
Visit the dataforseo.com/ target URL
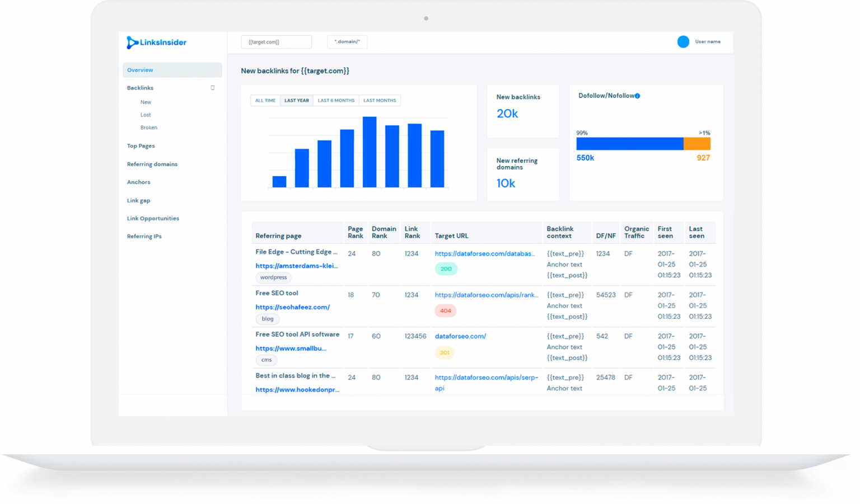[x=460, y=336]
